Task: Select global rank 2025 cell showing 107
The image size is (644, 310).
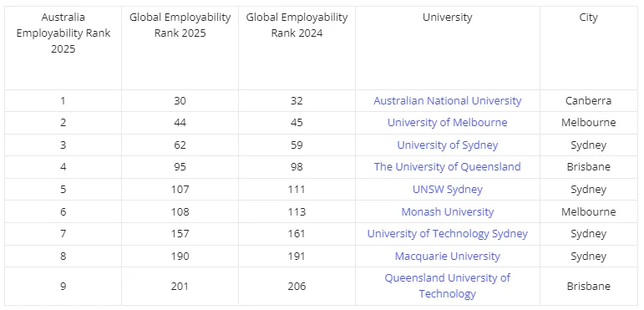Action: click(180, 190)
